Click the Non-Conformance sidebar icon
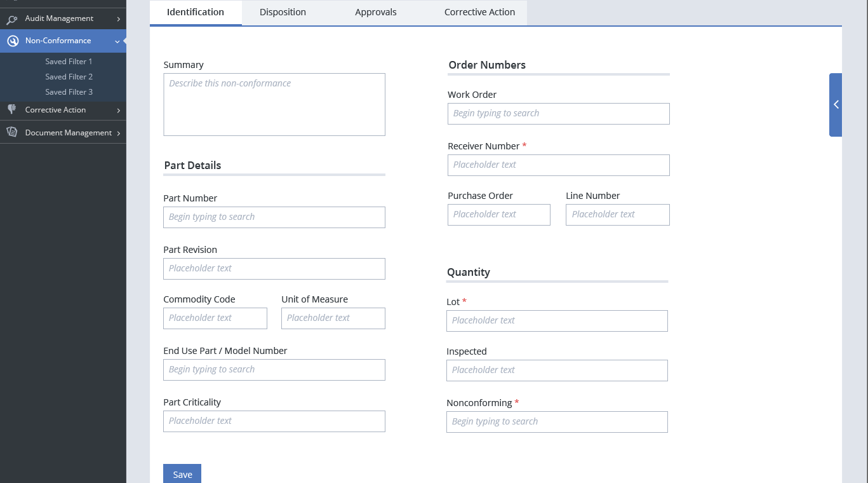The image size is (868, 483). coord(13,41)
